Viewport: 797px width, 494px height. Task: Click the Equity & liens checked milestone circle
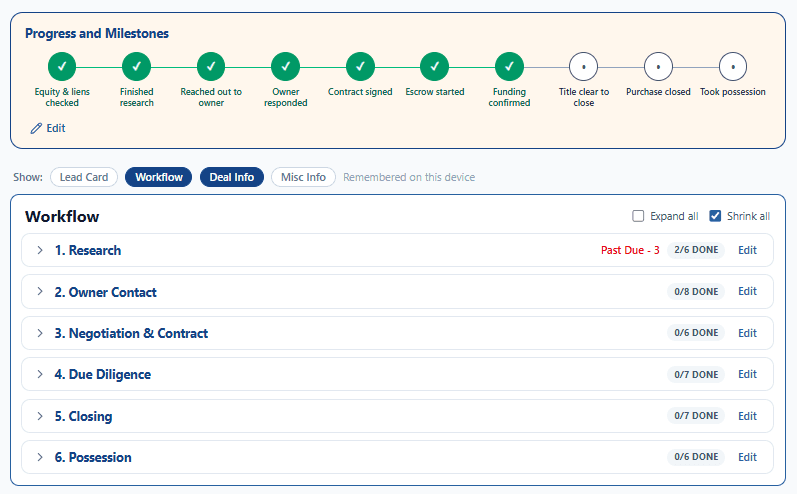click(x=62, y=67)
